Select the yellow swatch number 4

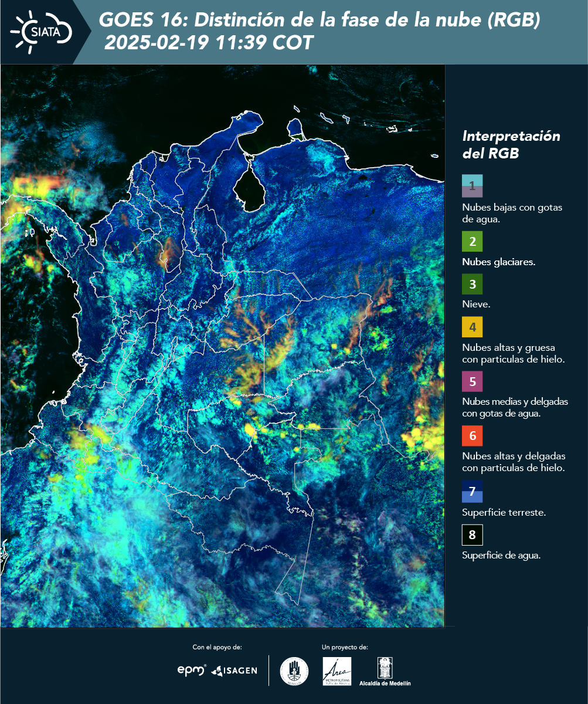[x=473, y=327]
